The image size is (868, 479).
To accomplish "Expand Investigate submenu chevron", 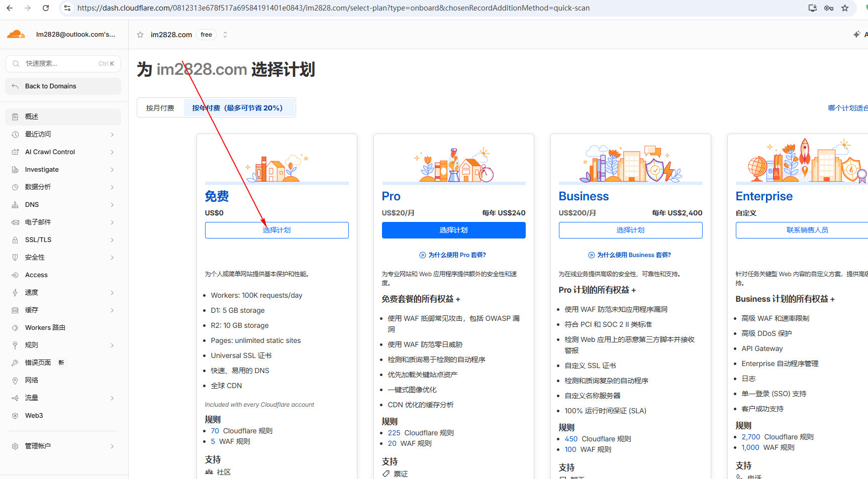I will click(112, 170).
